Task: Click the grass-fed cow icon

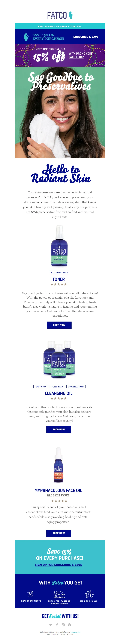Action: [x=60, y=594]
